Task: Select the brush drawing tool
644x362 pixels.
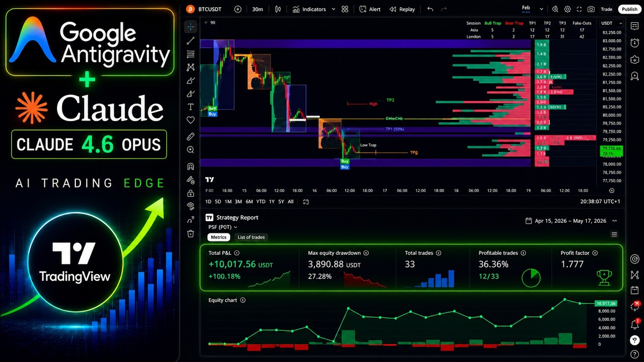Action: tap(191, 80)
